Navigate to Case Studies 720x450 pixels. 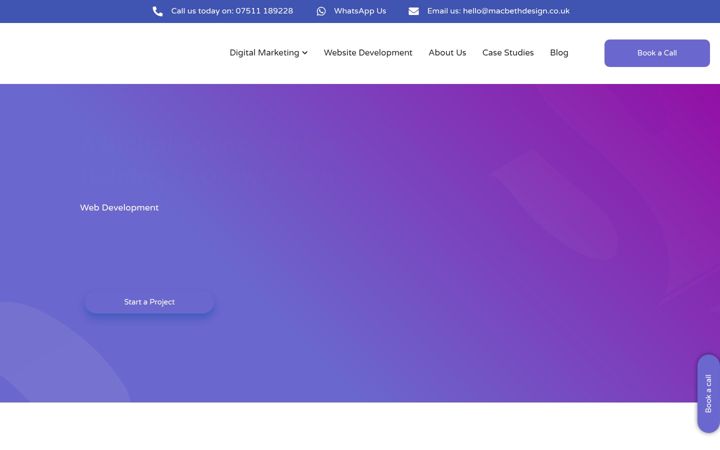point(508,53)
